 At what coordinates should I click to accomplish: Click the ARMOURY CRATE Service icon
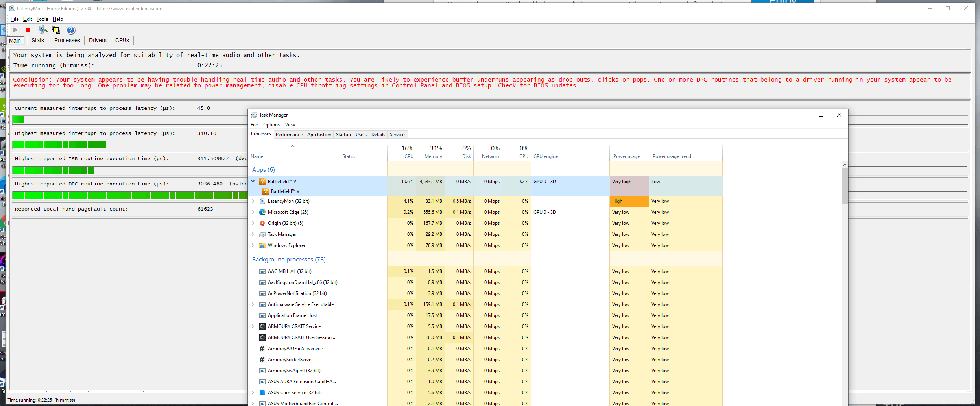coord(262,326)
